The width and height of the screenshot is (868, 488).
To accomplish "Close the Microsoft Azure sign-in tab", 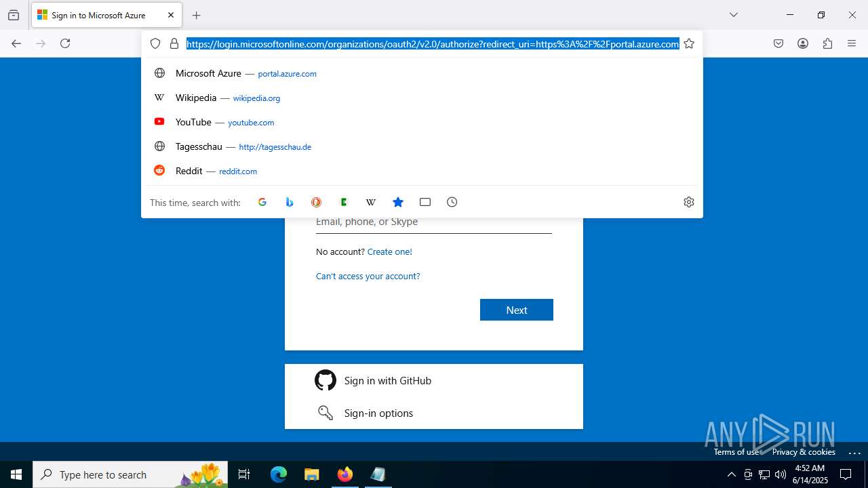I will pyautogui.click(x=171, y=15).
